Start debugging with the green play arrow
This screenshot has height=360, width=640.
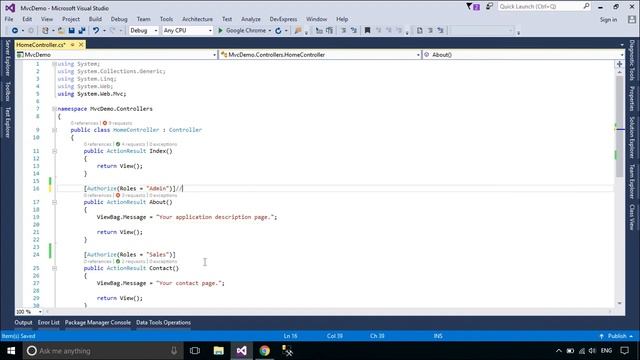(220, 31)
